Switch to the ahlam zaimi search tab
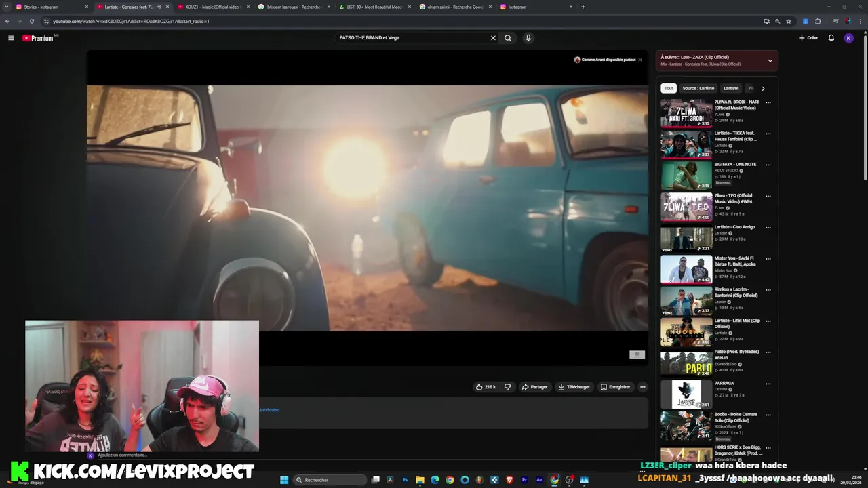Screen dimensions: 868x488 (x=455, y=7)
